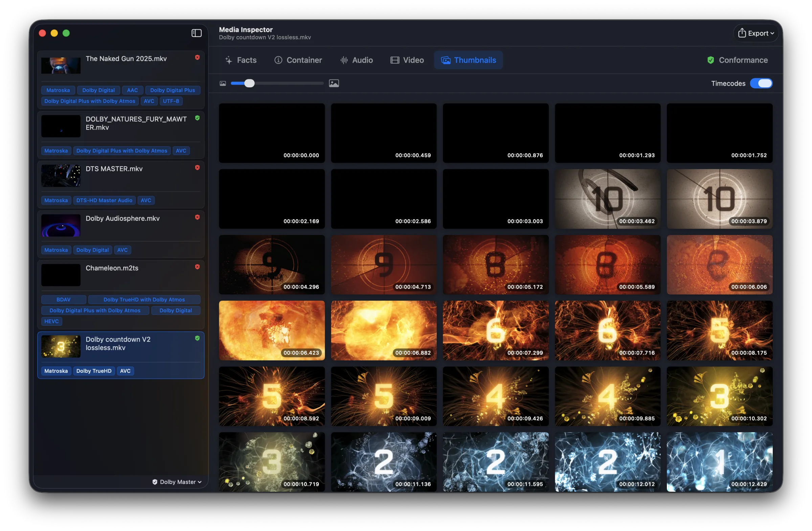This screenshot has height=531, width=812.
Task: Select the DOLBY_NATURES_FURY_MAWTER.mkv file name
Action: coord(136,123)
